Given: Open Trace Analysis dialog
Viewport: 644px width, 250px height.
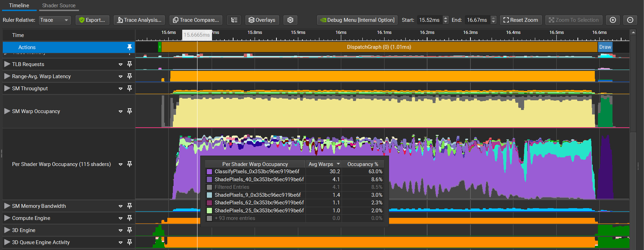Looking at the screenshot, I should click(139, 20).
